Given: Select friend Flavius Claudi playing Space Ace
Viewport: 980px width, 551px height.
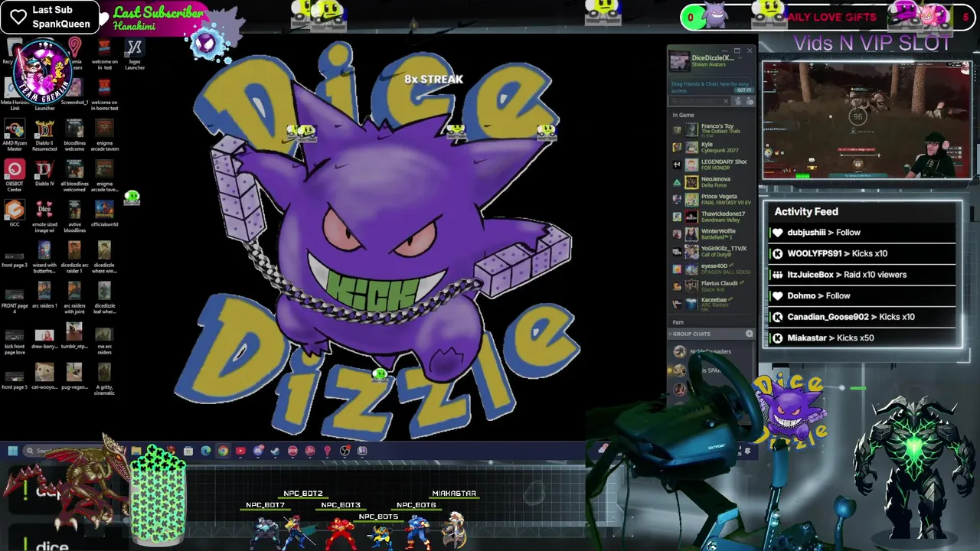Looking at the screenshot, I should point(712,286).
